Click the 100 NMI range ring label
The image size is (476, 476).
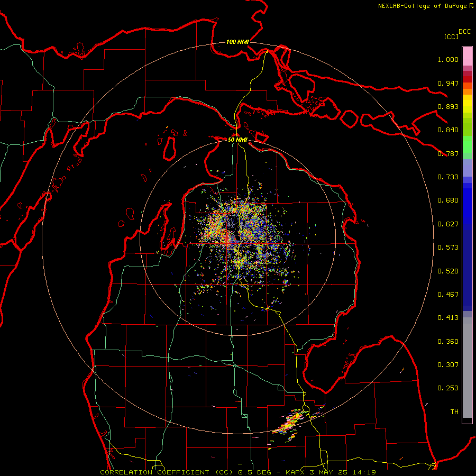tap(237, 42)
